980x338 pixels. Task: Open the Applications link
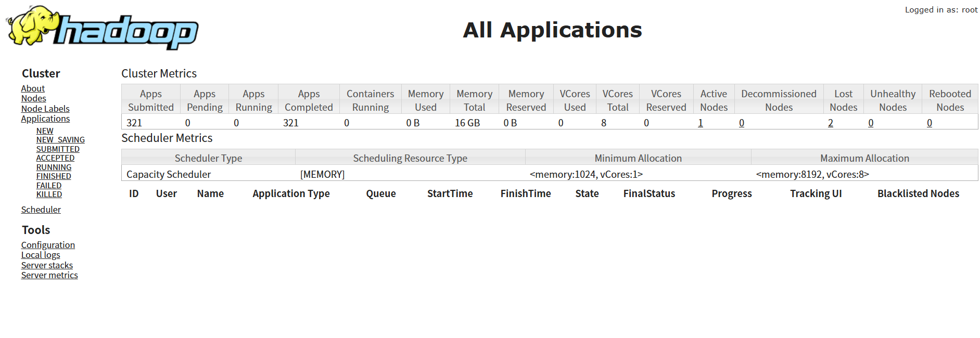(45, 119)
